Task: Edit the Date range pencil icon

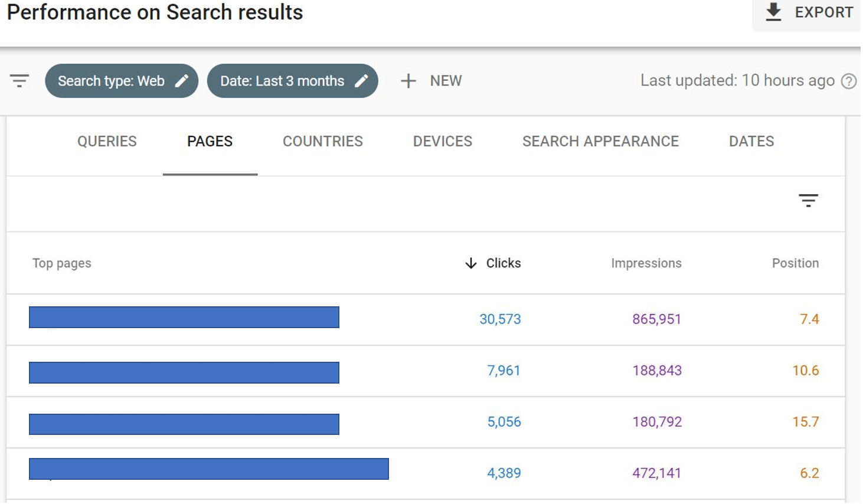Action: pyautogui.click(x=362, y=80)
